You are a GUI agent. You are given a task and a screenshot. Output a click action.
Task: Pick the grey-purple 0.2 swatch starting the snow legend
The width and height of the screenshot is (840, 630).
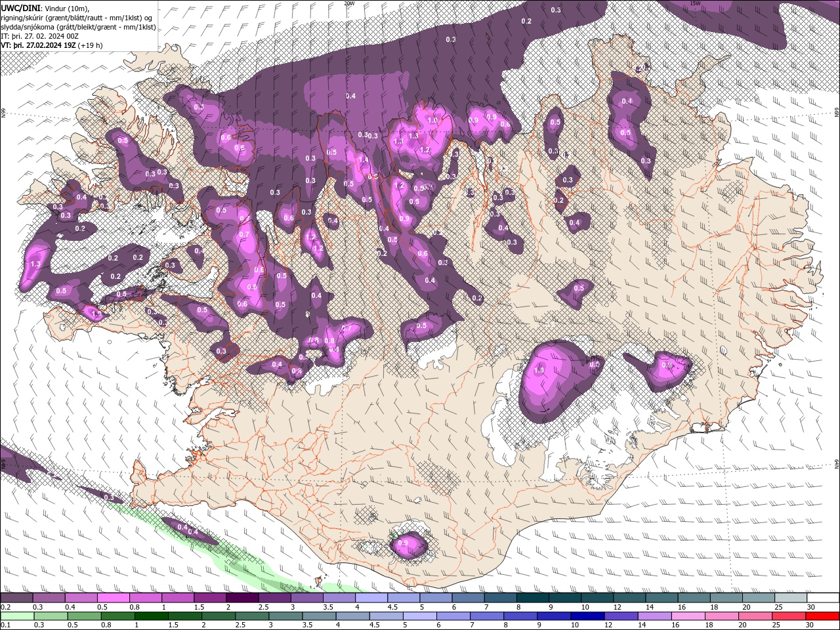coord(16,598)
